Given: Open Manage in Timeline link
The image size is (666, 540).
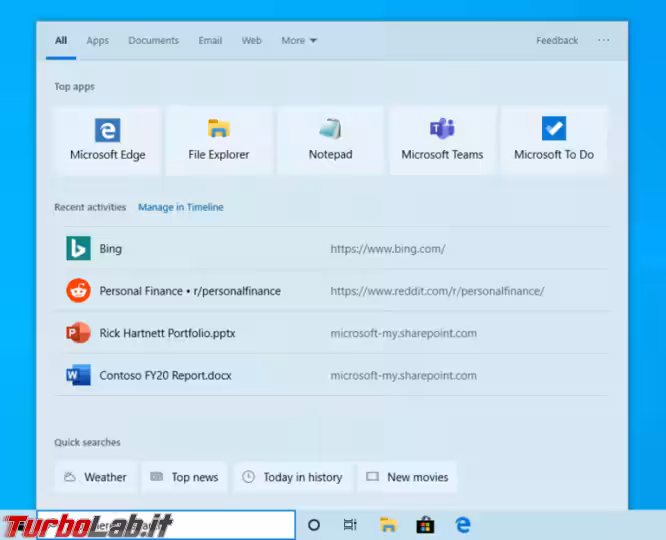Looking at the screenshot, I should pyautogui.click(x=181, y=207).
